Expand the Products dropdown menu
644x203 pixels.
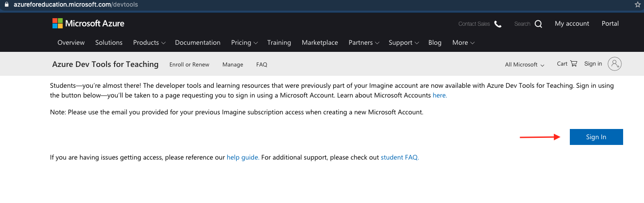149,43
